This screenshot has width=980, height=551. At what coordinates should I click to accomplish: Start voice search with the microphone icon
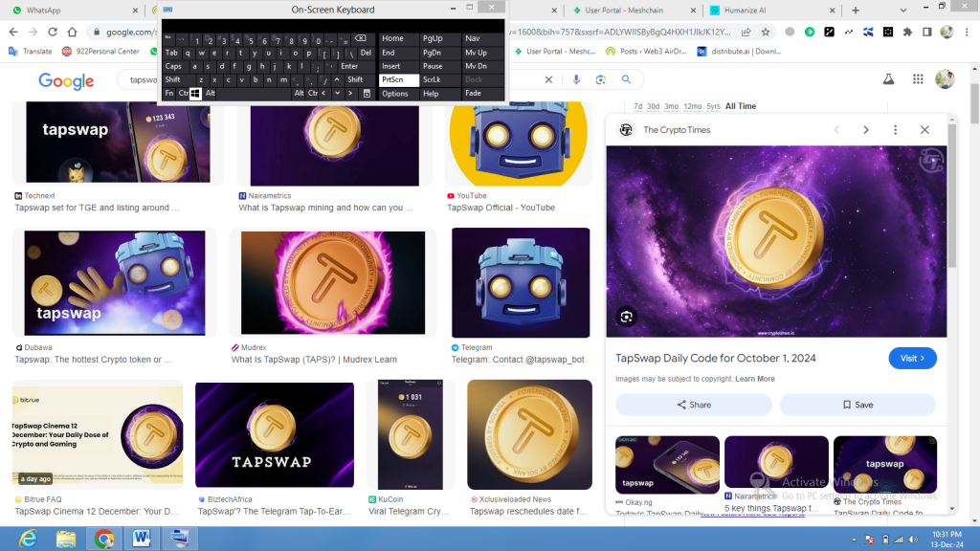576,79
